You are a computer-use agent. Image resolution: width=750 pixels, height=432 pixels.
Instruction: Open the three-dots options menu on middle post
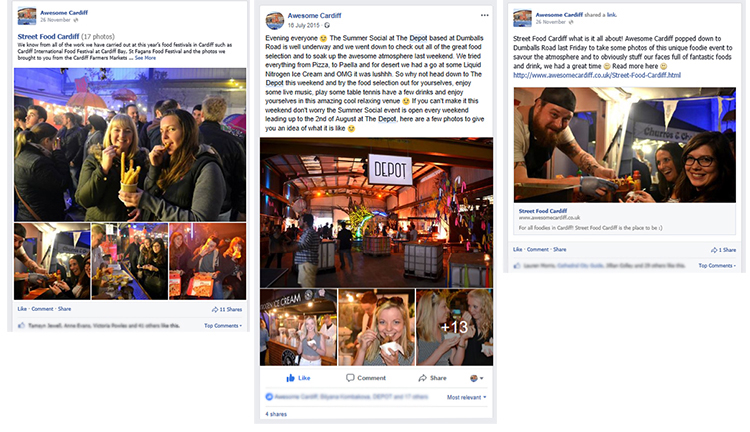(x=485, y=15)
